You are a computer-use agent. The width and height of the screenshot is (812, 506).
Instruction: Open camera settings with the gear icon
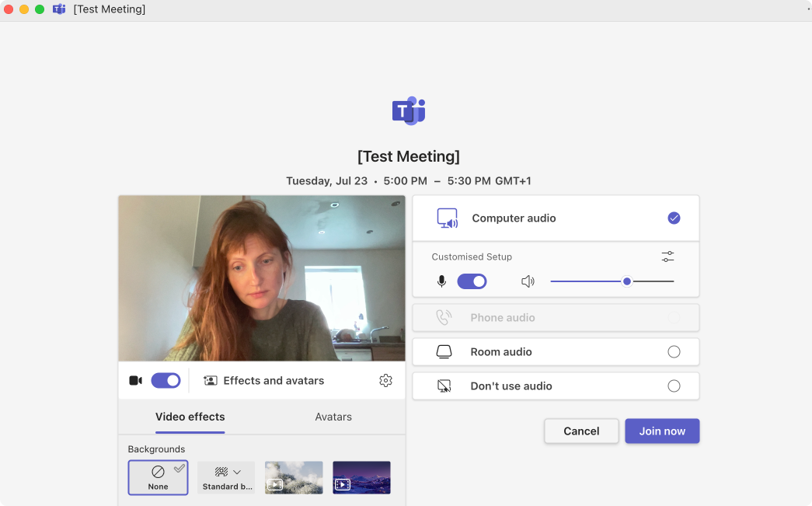(x=386, y=381)
